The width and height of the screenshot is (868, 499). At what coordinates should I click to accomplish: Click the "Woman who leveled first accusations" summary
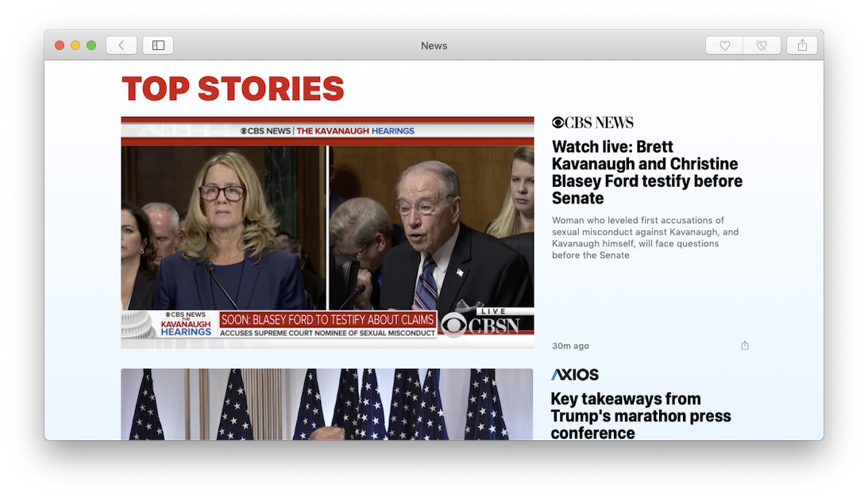tap(645, 238)
